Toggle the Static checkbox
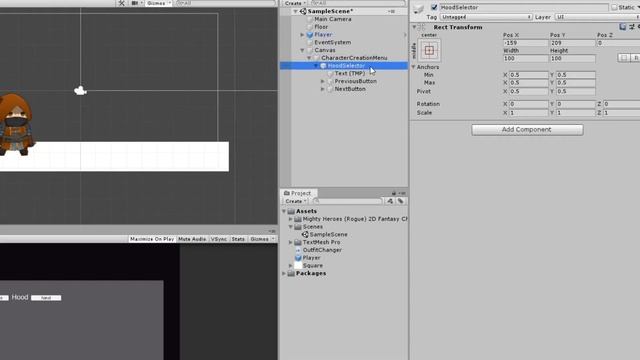640x360 pixels. [614, 7]
